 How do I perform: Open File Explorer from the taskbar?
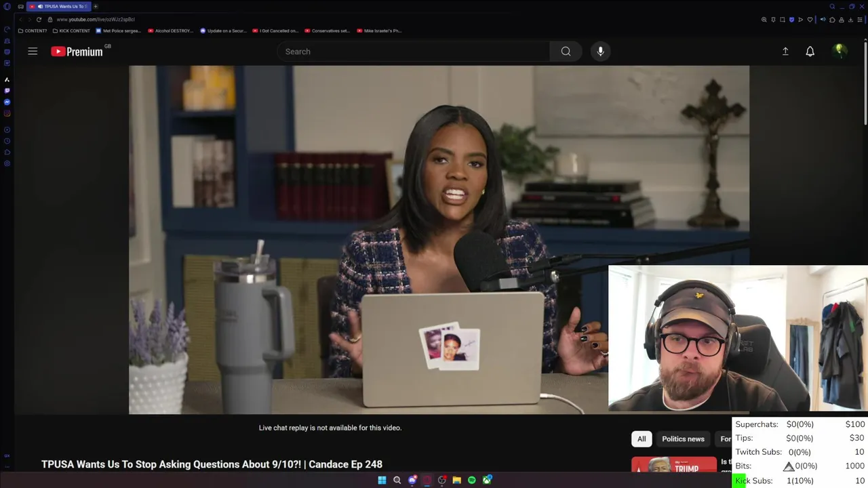[456, 480]
